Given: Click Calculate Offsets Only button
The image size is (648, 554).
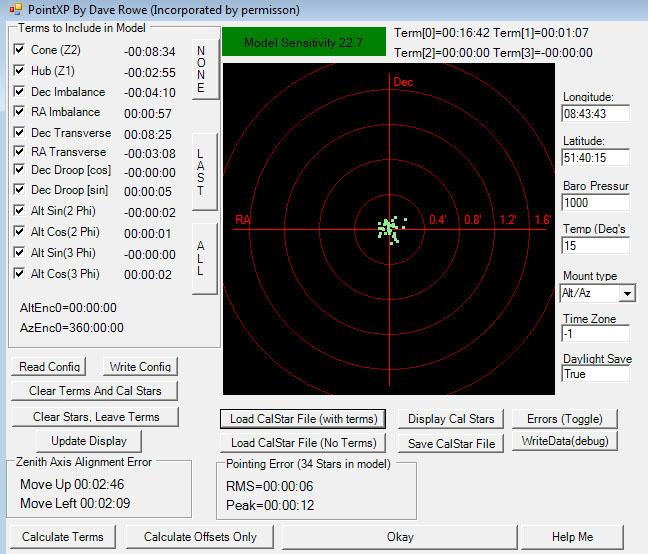Looking at the screenshot, I should point(200,537).
